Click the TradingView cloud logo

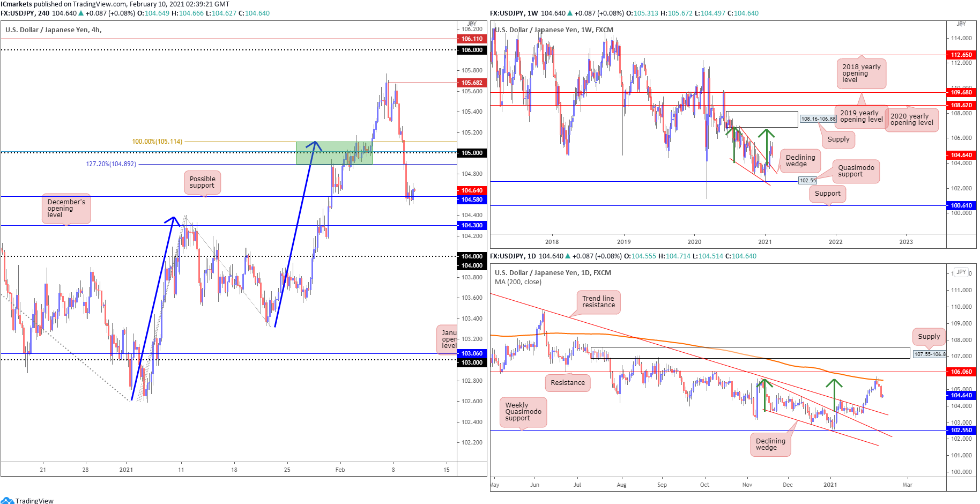click(x=7, y=500)
